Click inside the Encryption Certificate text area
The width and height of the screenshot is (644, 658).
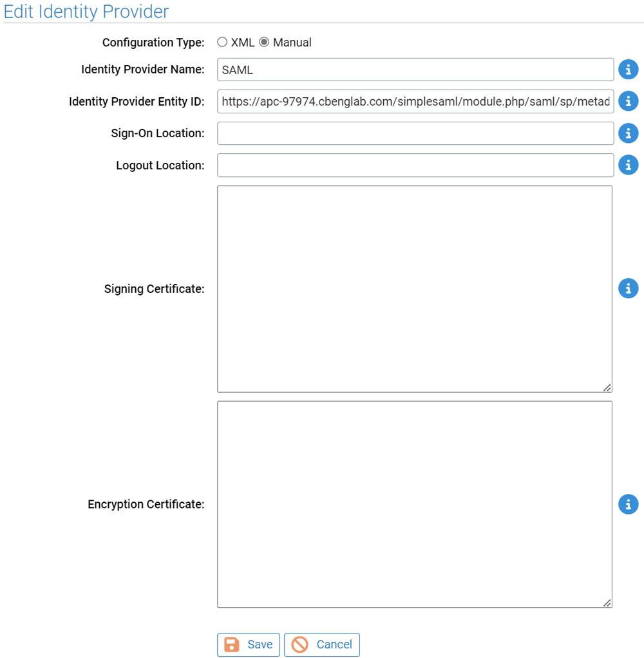tap(415, 504)
